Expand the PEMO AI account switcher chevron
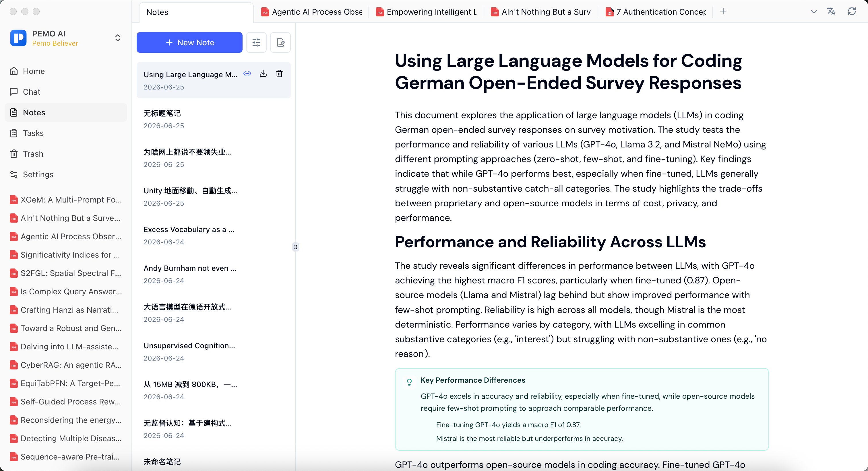 (x=118, y=38)
